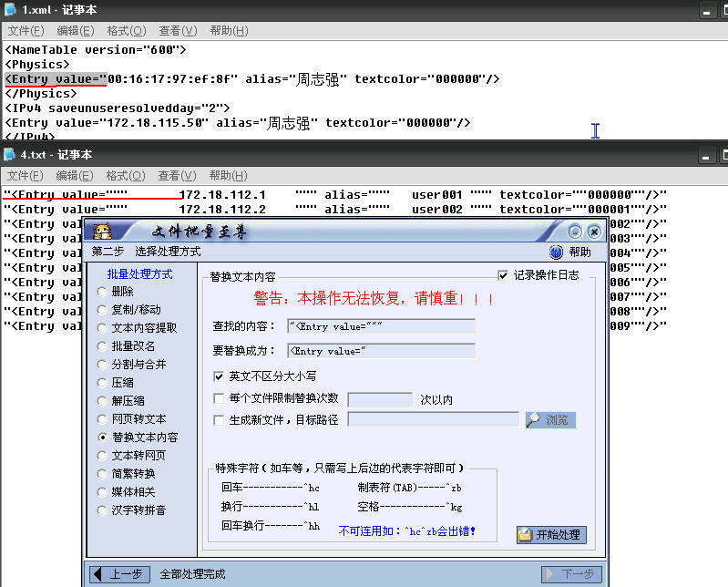Click the 批量处理方式 heading
The image size is (728, 587).
pos(139,274)
